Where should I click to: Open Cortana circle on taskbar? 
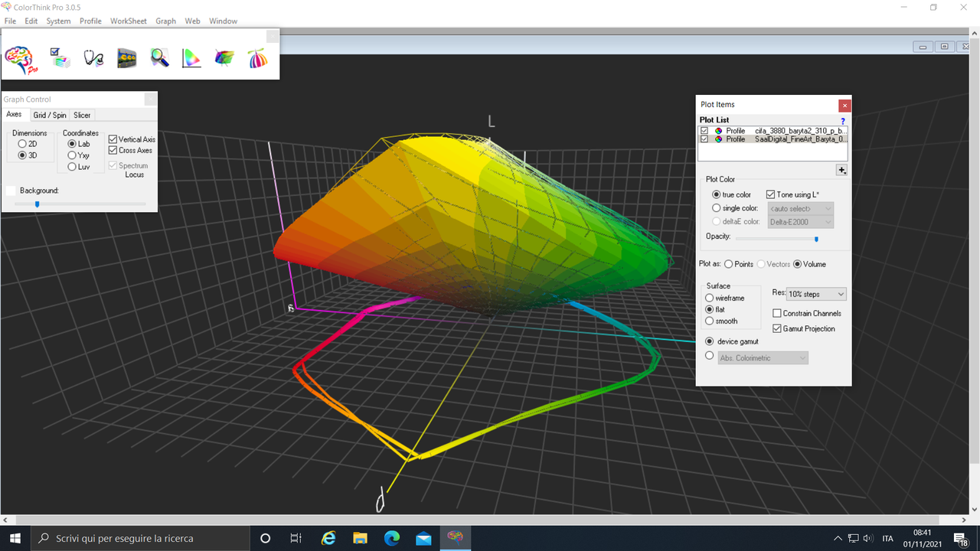(x=265, y=538)
